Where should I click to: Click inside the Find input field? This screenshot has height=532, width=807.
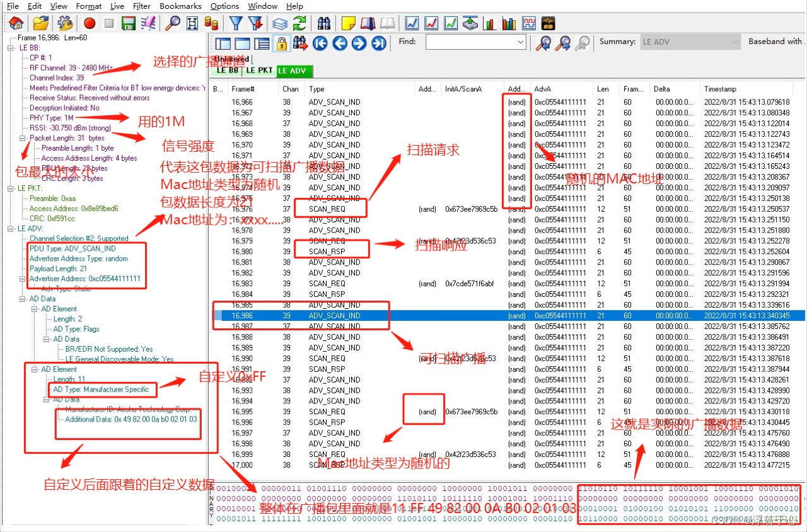(x=470, y=42)
